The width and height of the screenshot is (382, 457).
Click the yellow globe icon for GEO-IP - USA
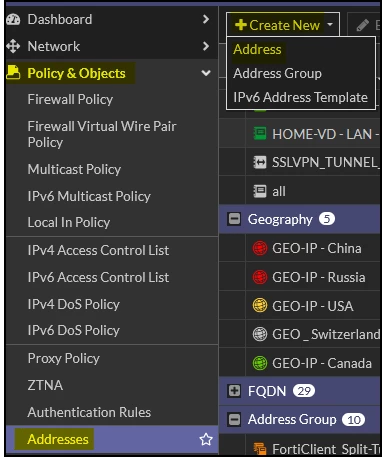260,306
